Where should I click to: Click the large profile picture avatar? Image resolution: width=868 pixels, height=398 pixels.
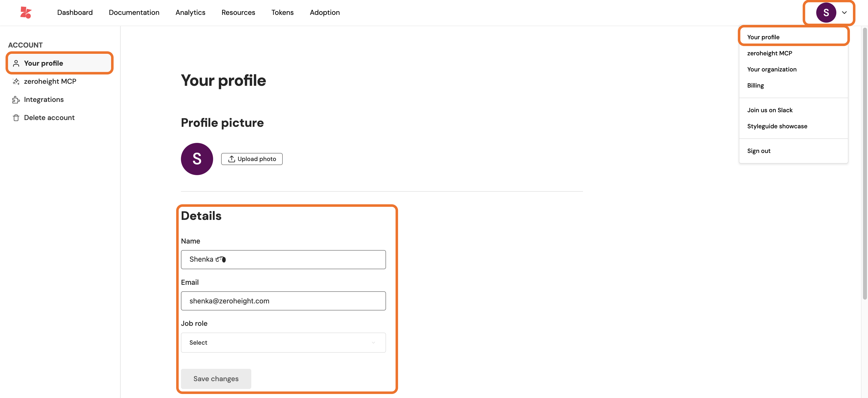[x=197, y=159]
